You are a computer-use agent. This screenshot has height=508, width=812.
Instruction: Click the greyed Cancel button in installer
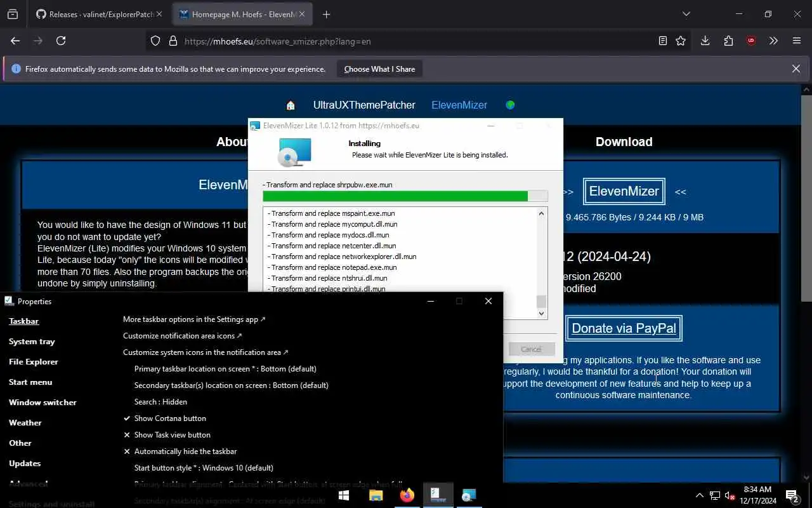(x=531, y=349)
